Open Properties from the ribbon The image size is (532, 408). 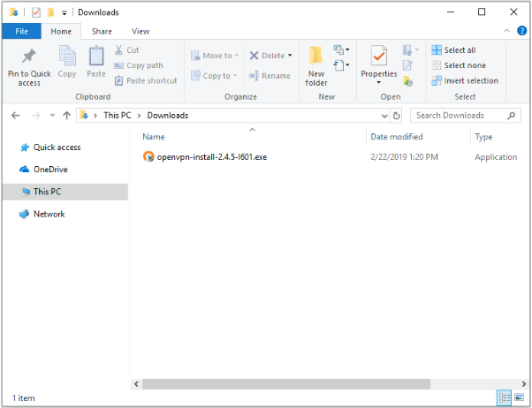click(x=378, y=58)
